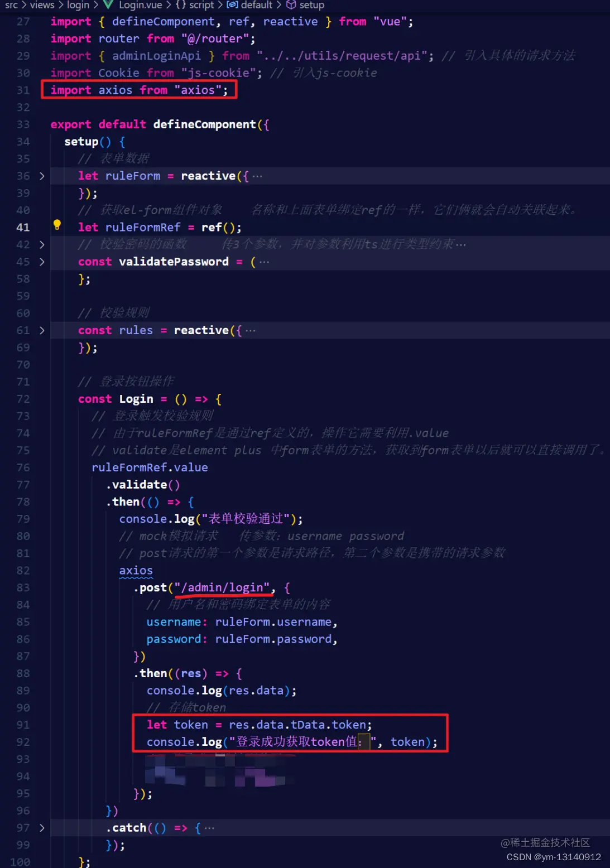This screenshot has height=868, width=610.
Task: Expand the folded ruleForm reactive block on line 36
Action: pyautogui.click(x=42, y=176)
